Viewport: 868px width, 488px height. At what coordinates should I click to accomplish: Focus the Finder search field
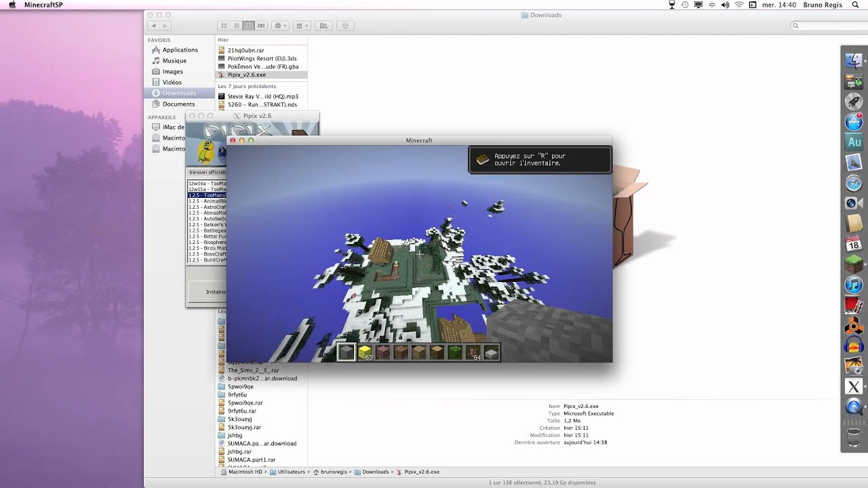[829, 26]
